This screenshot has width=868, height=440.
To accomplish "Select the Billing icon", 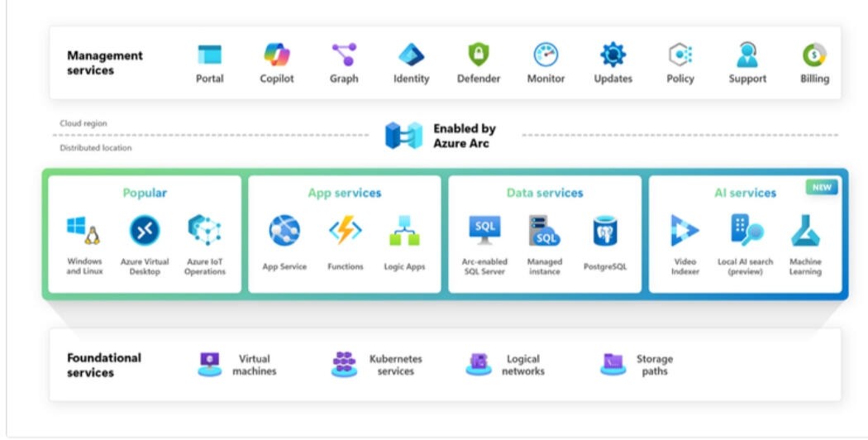I will (814, 55).
